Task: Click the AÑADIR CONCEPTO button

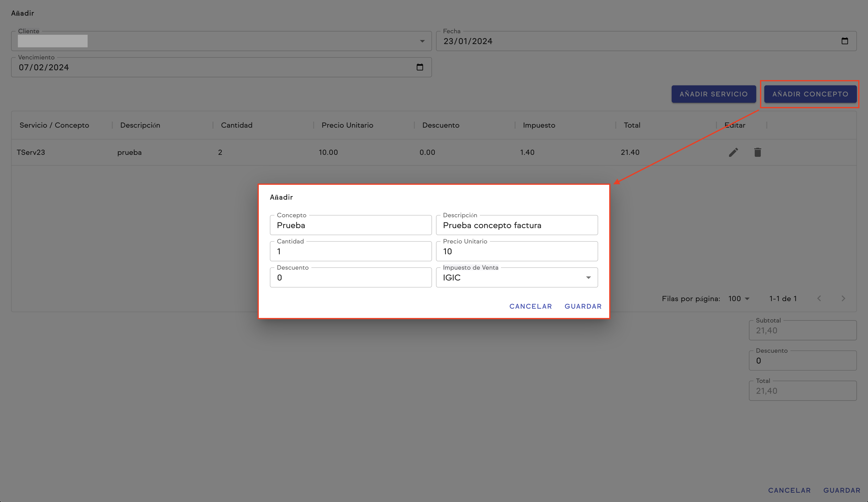Action: click(810, 94)
